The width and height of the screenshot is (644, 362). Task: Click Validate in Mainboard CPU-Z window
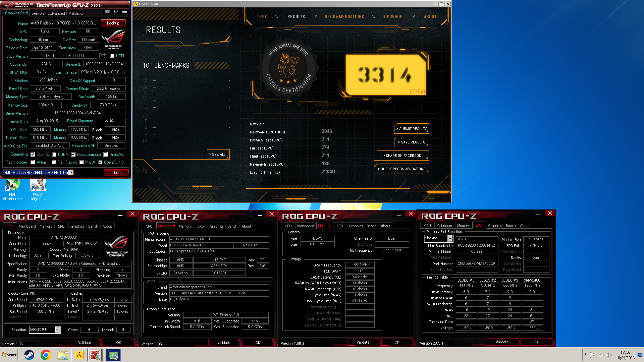(224, 343)
